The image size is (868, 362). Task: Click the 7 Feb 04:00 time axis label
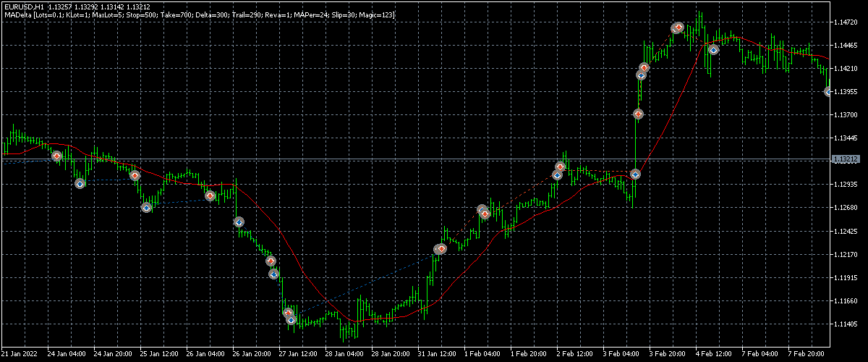click(761, 355)
